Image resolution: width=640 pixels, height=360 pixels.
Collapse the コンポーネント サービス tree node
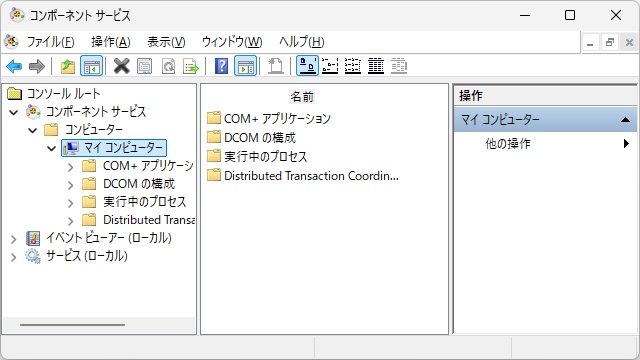[x=13, y=112]
